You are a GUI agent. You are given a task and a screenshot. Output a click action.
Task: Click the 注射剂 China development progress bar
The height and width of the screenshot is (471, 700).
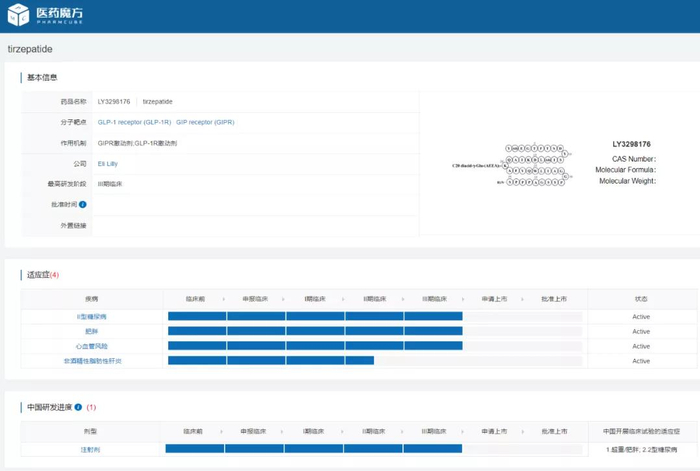(x=313, y=449)
